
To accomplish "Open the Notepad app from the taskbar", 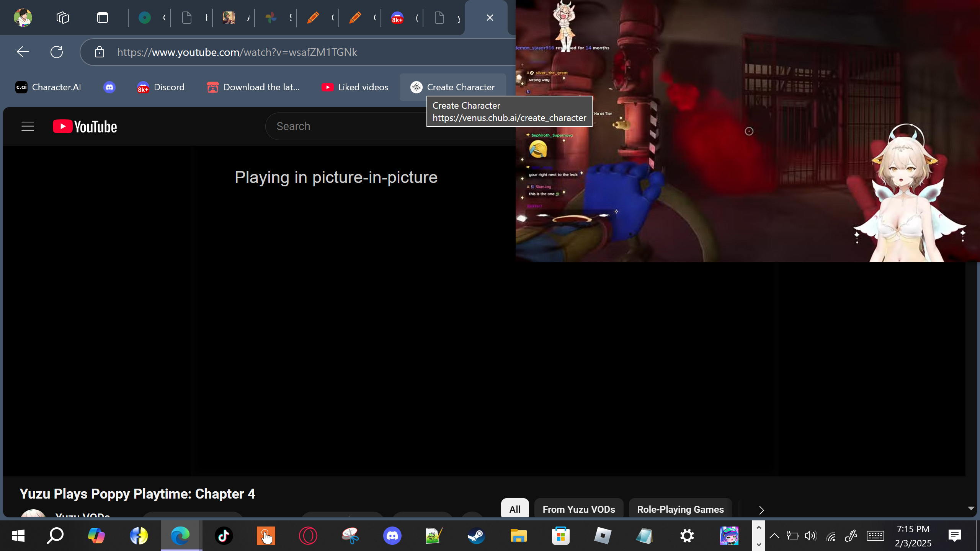I will coord(645,536).
